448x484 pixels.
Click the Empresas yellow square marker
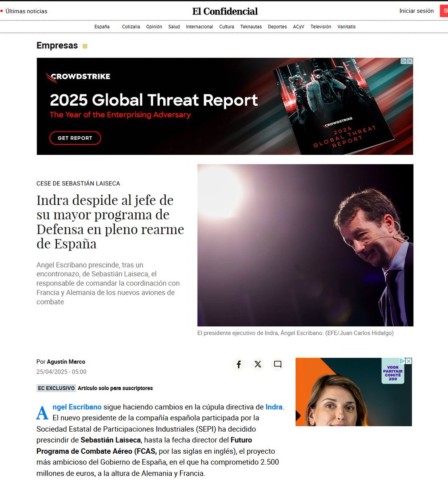[x=85, y=46]
